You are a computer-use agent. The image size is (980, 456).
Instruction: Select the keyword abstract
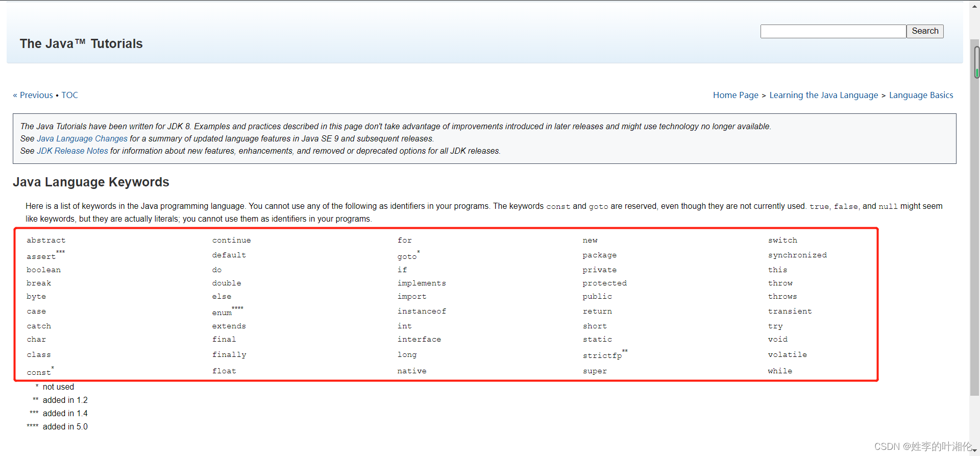coord(46,240)
